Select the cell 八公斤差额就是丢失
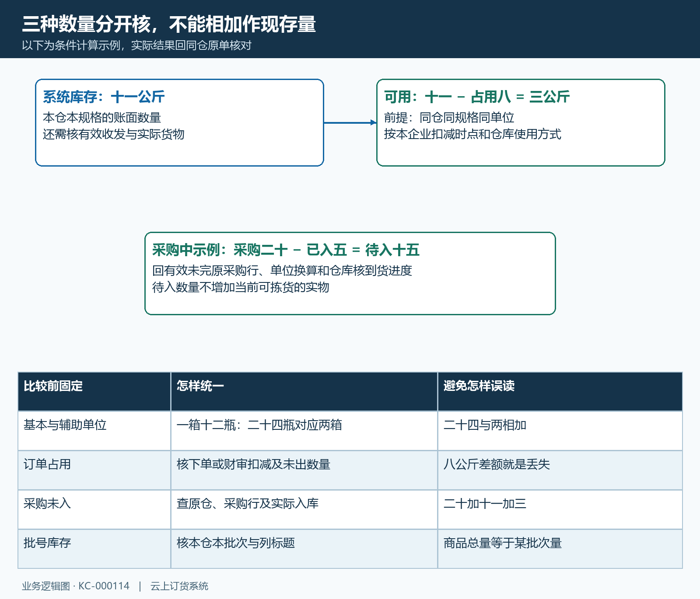 (560, 470)
